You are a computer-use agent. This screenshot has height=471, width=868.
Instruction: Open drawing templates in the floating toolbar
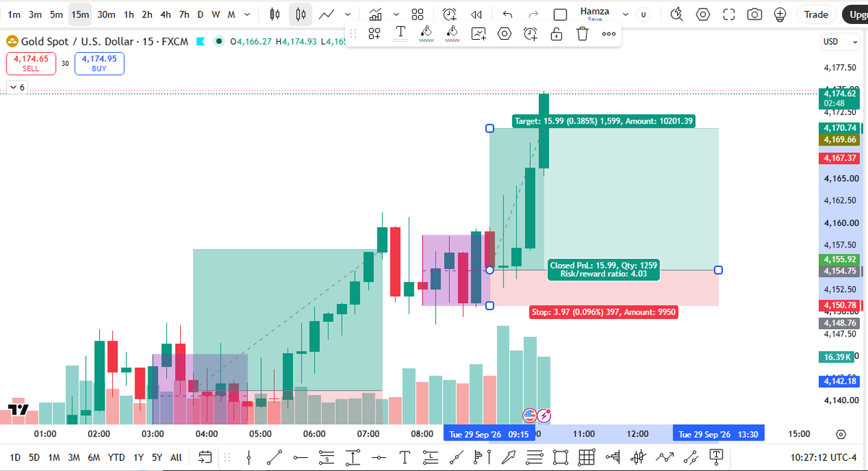374,33
